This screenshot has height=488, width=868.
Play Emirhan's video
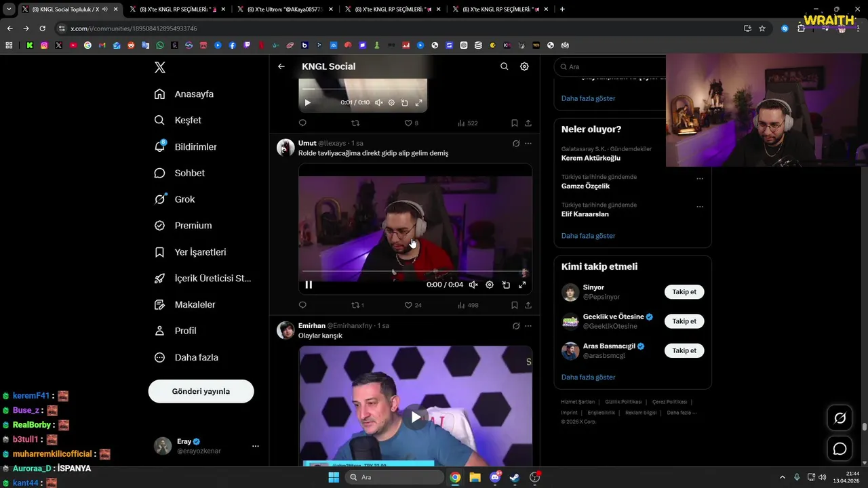[416, 417]
